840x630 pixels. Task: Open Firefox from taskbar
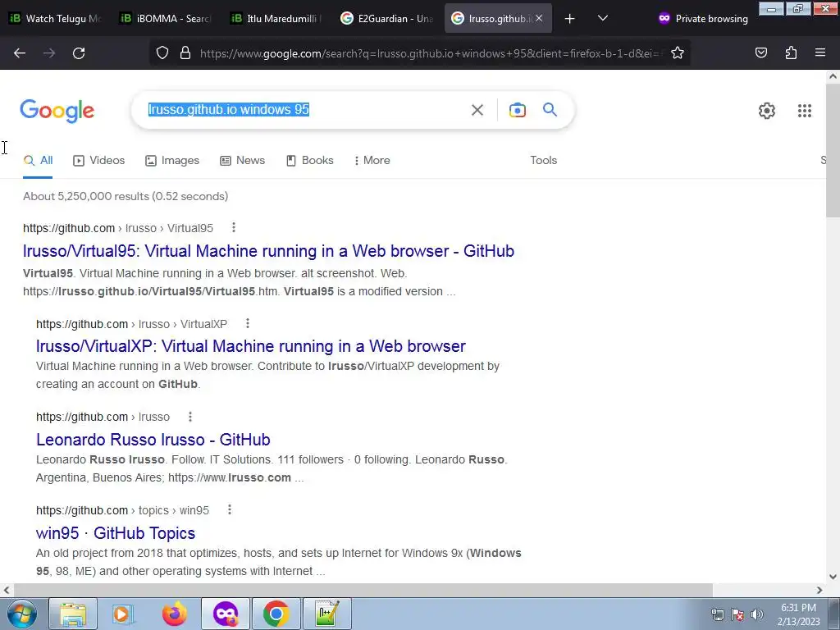tap(174, 614)
